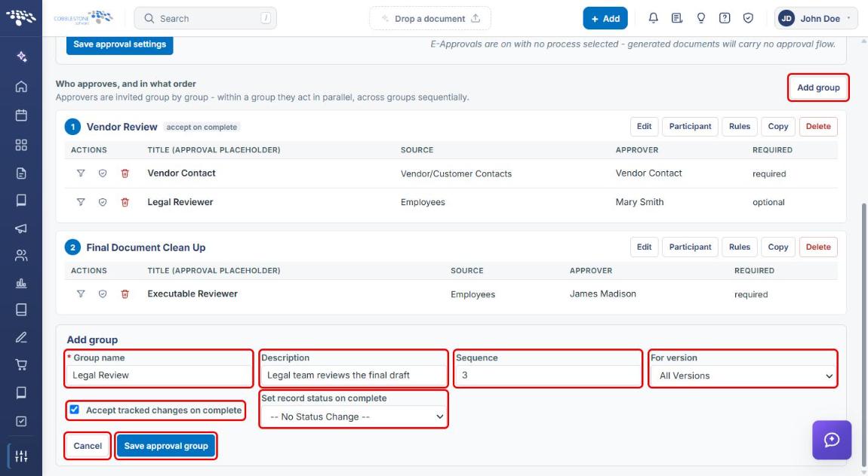Viewport: 868px width, 476px height.
Task: Open the chat assistant floating button
Action: pyautogui.click(x=832, y=440)
